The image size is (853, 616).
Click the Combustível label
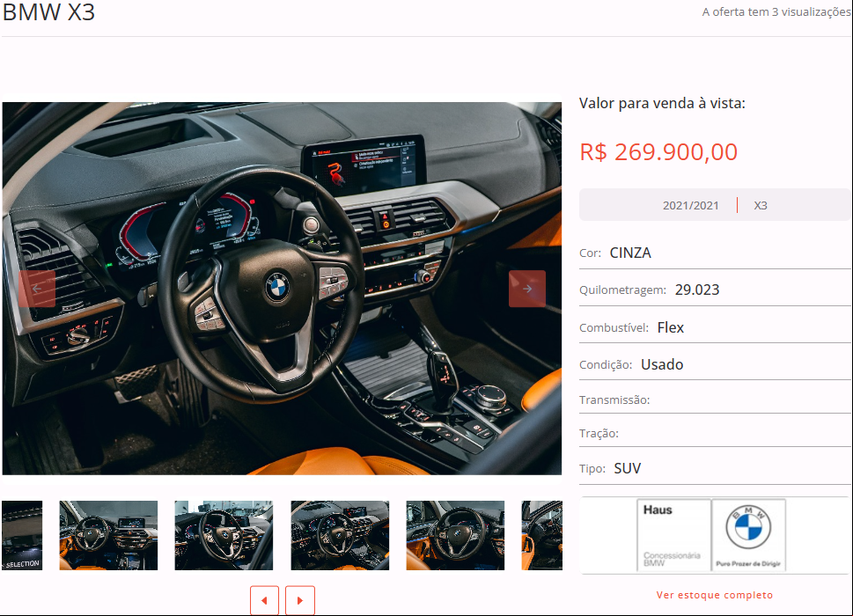point(614,328)
